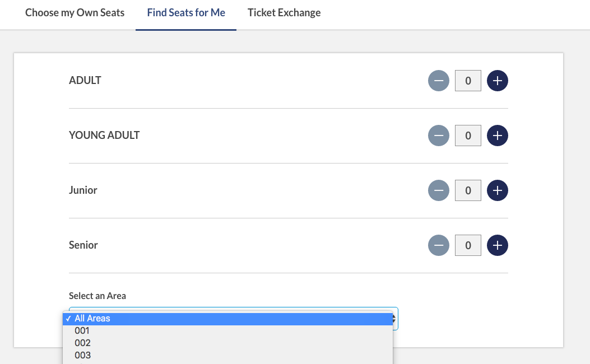Increment Senior tickets with plus button

[497, 245]
